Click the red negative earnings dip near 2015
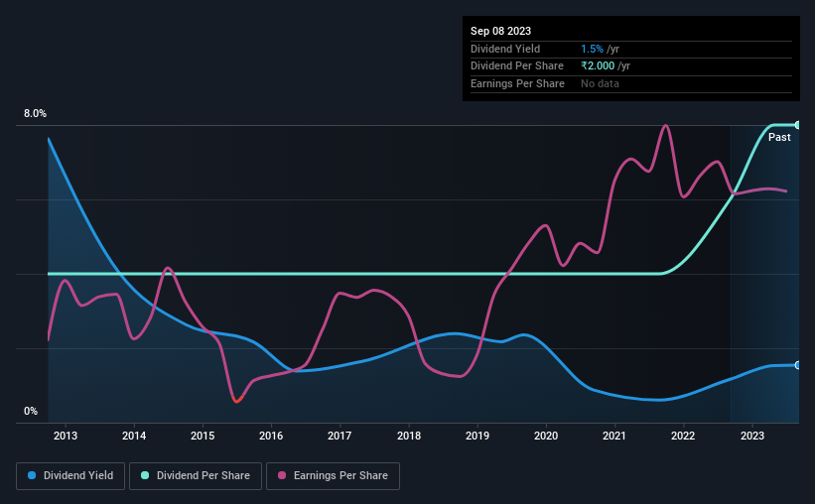The height and width of the screenshot is (504, 815). [237, 400]
